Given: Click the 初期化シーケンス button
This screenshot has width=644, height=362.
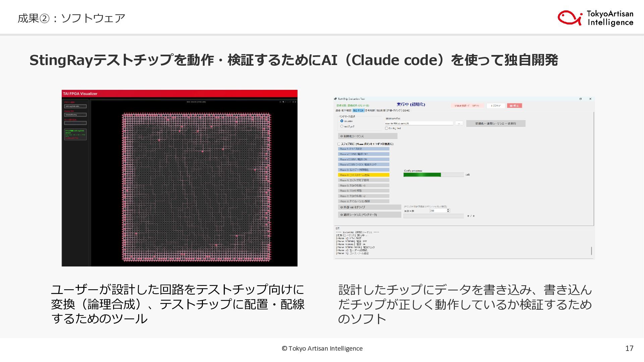Looking at the screenshot, I should coord(368,136).
